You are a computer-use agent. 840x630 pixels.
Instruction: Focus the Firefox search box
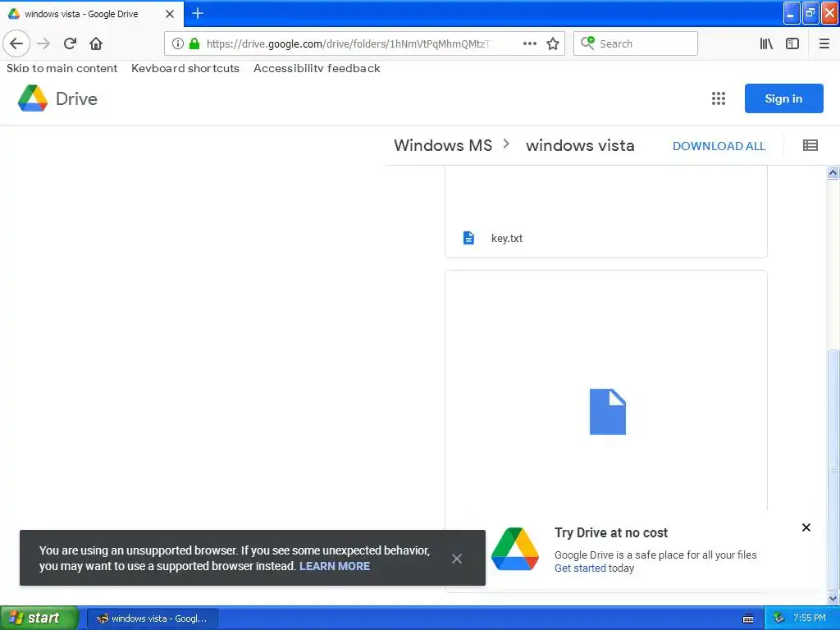[636, 43]
